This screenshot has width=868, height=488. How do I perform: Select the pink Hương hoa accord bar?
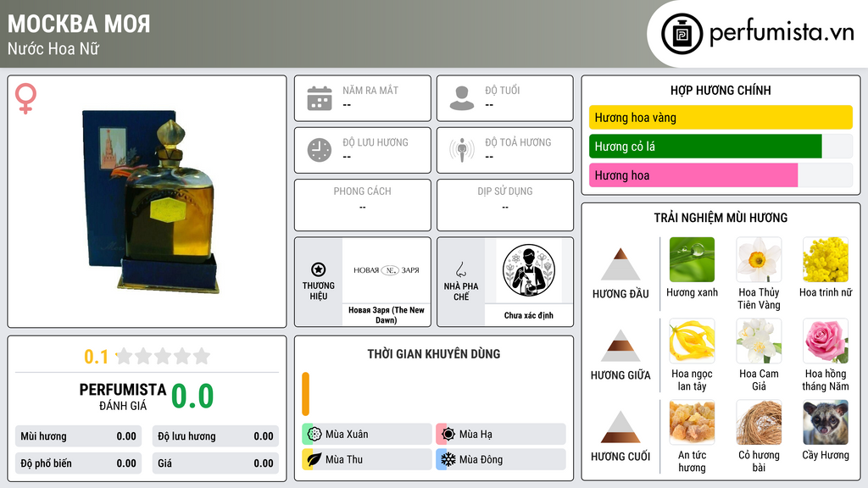click(x=693, y=175)
